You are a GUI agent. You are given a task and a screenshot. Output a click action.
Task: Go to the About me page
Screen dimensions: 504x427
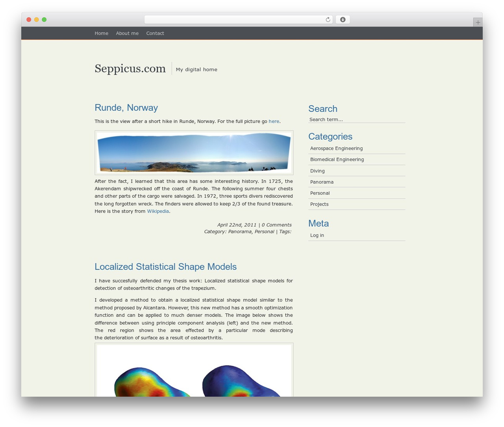point(127,33)
